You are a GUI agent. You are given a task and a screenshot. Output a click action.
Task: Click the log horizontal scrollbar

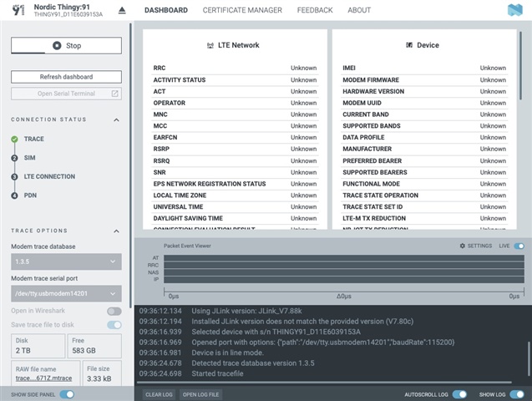pyautogui.click(x=324, y=383)
